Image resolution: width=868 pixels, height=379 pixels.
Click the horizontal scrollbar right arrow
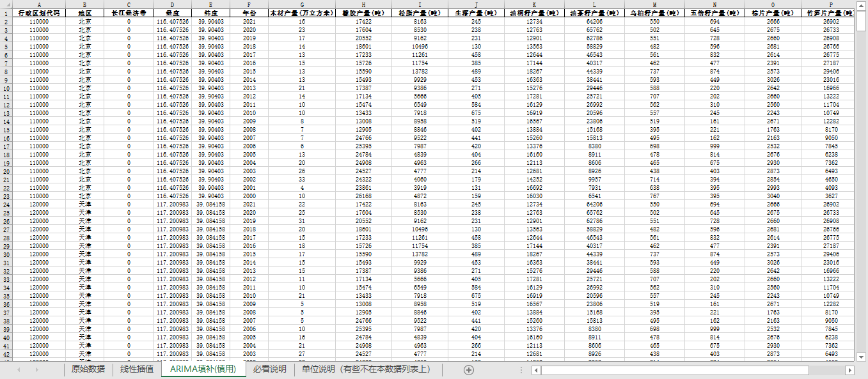(x=849, y=370)
